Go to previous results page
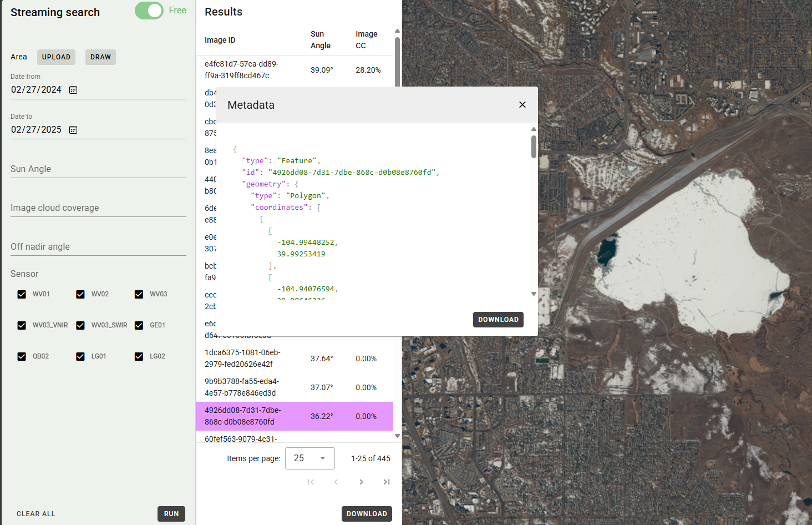This screenshot has width=812, height=525. click(336, 482)
